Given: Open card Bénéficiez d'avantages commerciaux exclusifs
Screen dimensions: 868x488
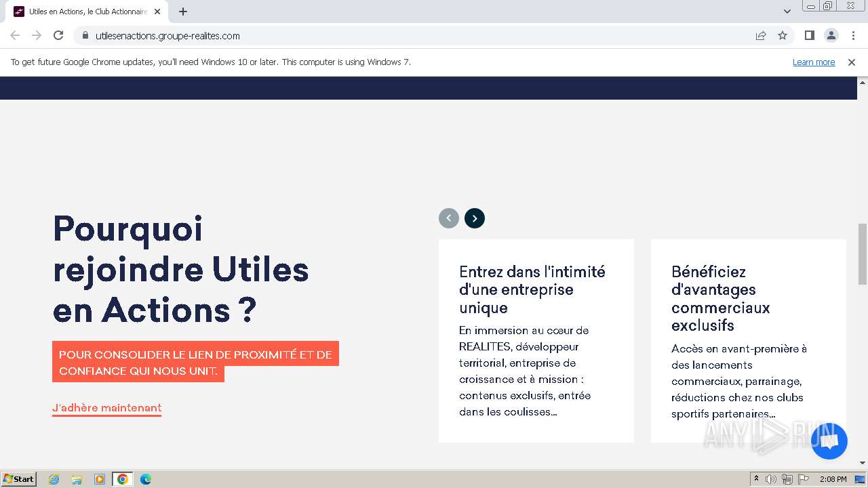Looking at the screenshot, I should (x=749, y=341).
